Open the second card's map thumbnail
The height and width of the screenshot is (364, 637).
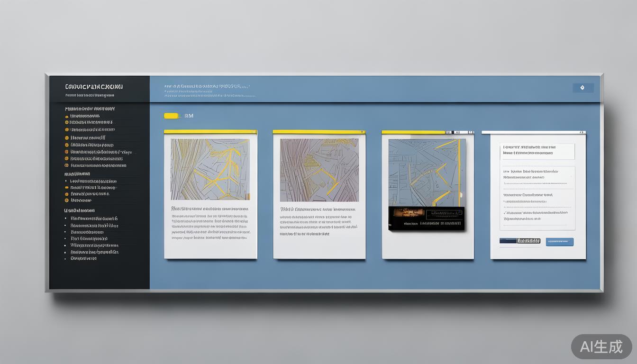pyautogui.click(x=319, y=170)
